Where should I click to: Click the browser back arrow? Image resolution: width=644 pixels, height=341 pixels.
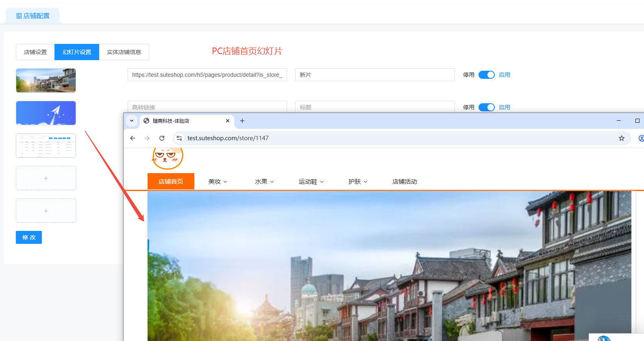[x=133, y=138]
